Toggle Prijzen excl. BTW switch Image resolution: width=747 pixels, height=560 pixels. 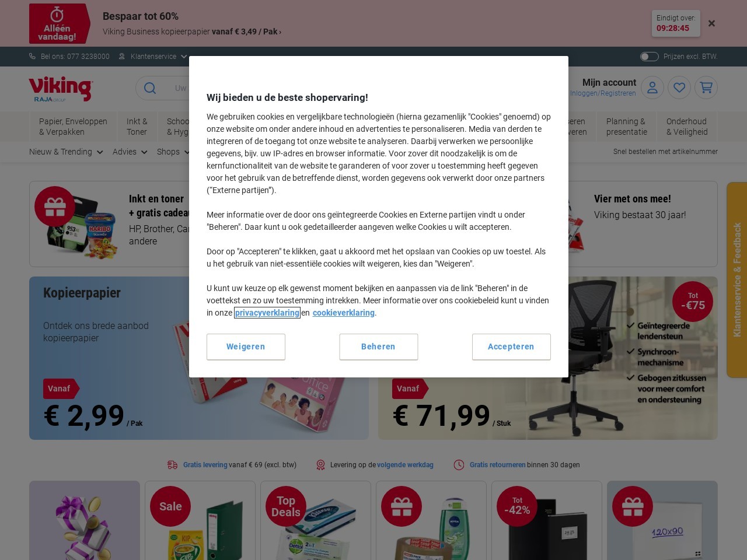point(649,57)
